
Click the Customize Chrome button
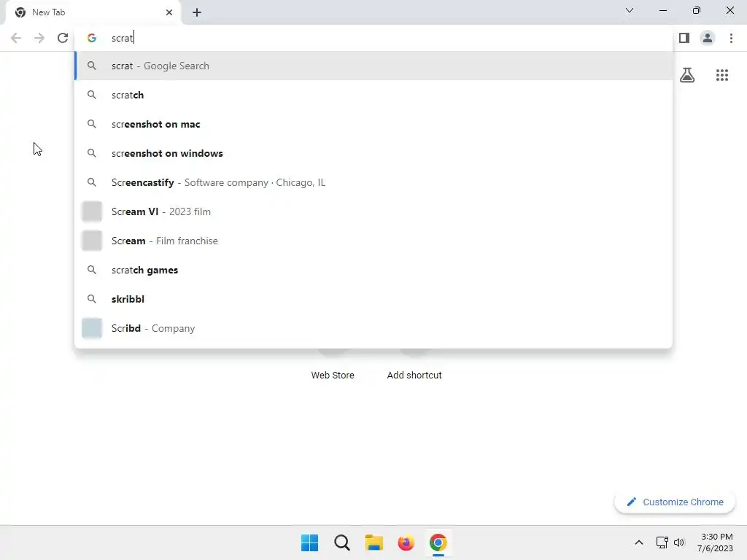(675, 502)
